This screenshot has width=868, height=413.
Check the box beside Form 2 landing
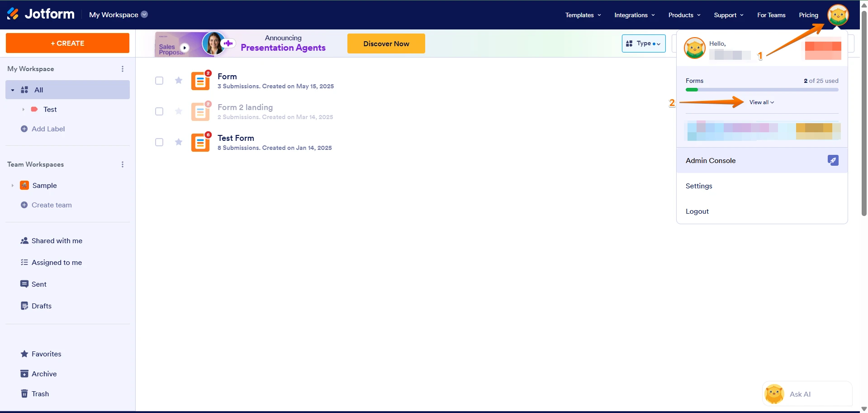159,111
